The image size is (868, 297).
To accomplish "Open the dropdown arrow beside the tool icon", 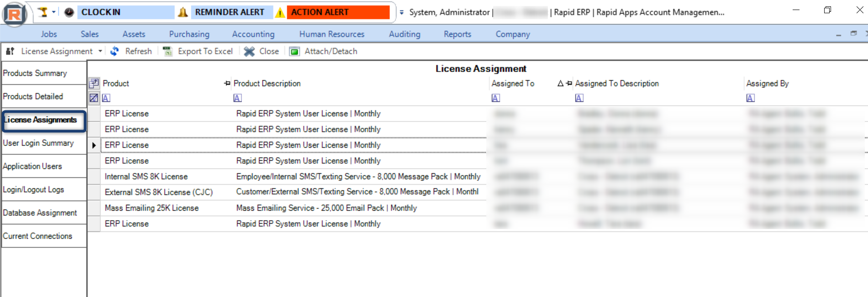I will pyautogui.click(x=54, y=12).
